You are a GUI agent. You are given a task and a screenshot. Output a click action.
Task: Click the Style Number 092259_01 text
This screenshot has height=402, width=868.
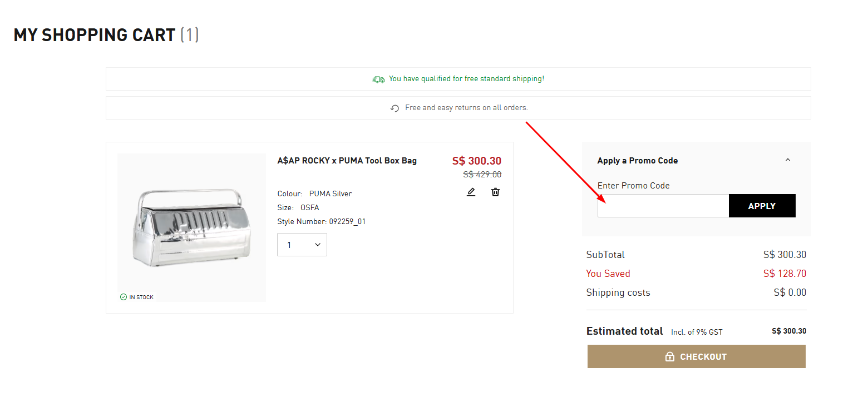(321, 221)
